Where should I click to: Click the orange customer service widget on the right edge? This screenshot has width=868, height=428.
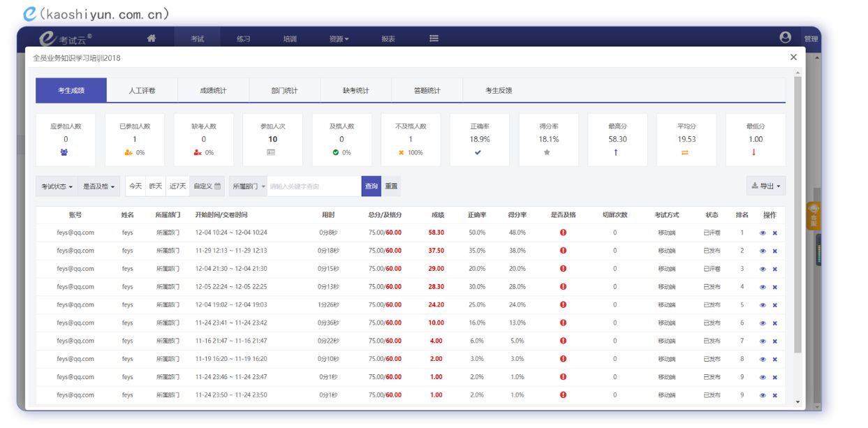(813, 216)
